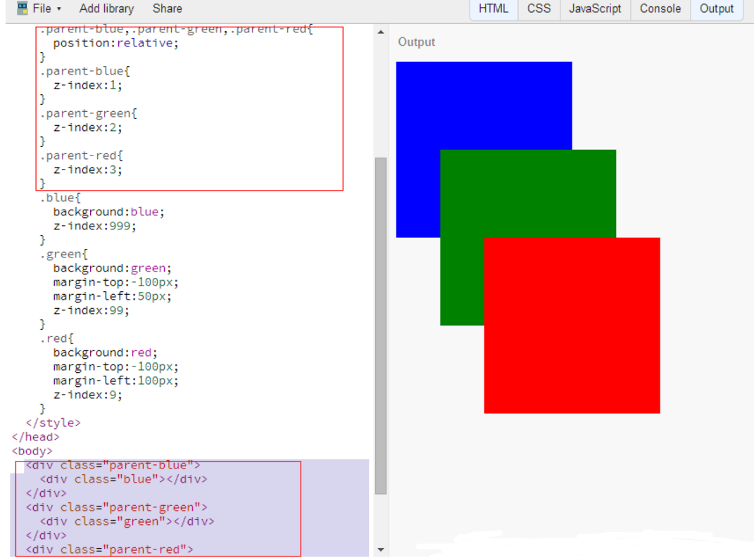Image resolution: width=754 pixels, height=560 pixels.
Task: Click the '.green{' selector line
Action: tap(64, 254)
